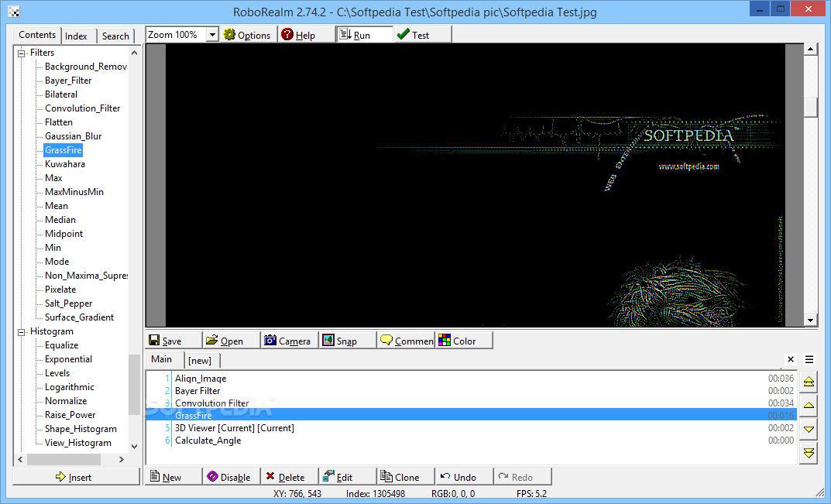Select Align_Image pipeline row
This screenshot has width=831, height=504.
coord(471,379)
